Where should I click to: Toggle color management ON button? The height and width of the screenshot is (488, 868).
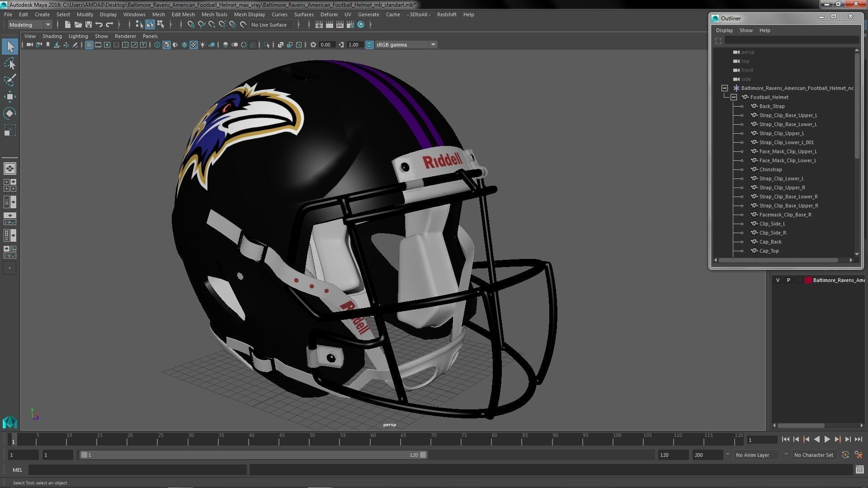click(x=369, y=45)
